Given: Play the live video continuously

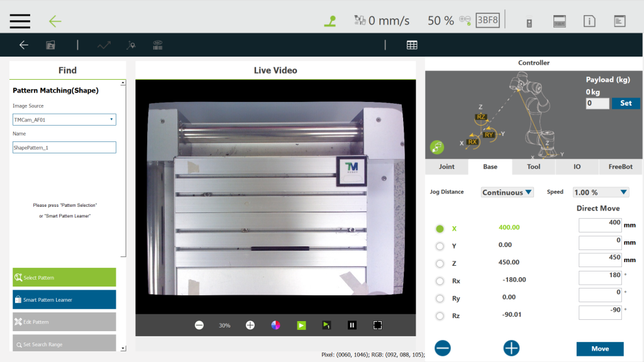Looking at the screenshot, I should coord(301,325).
